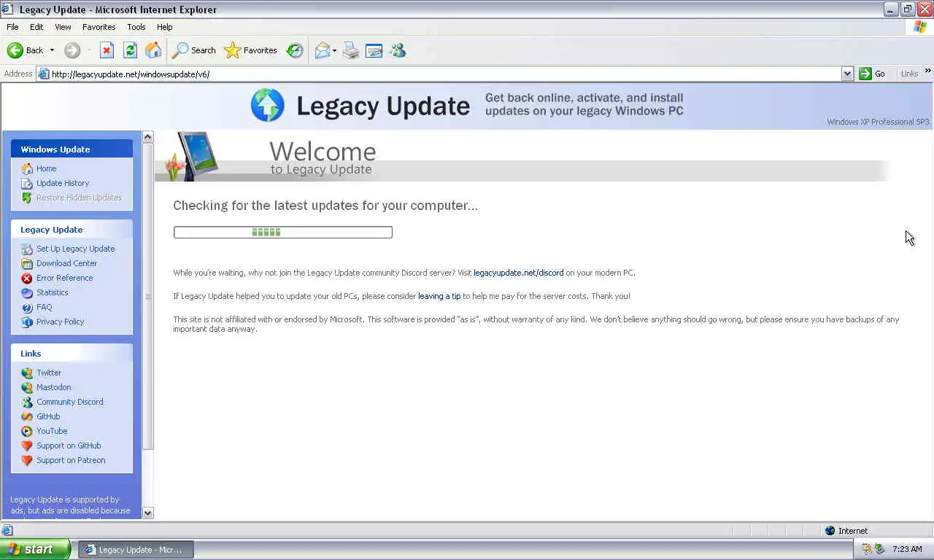934x560 pixels.
Task: Open the Help menu
Action: click(x=165, y=27)
